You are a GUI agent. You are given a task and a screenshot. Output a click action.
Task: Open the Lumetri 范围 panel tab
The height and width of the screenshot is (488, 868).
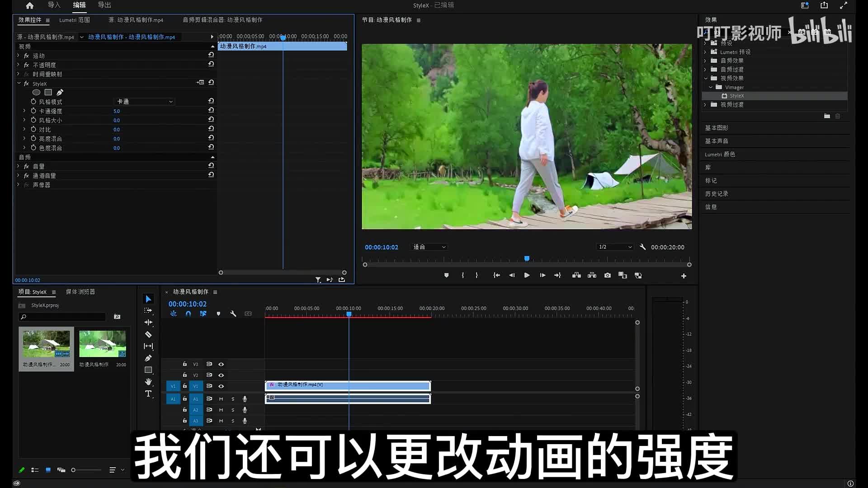tap(75, 20)
